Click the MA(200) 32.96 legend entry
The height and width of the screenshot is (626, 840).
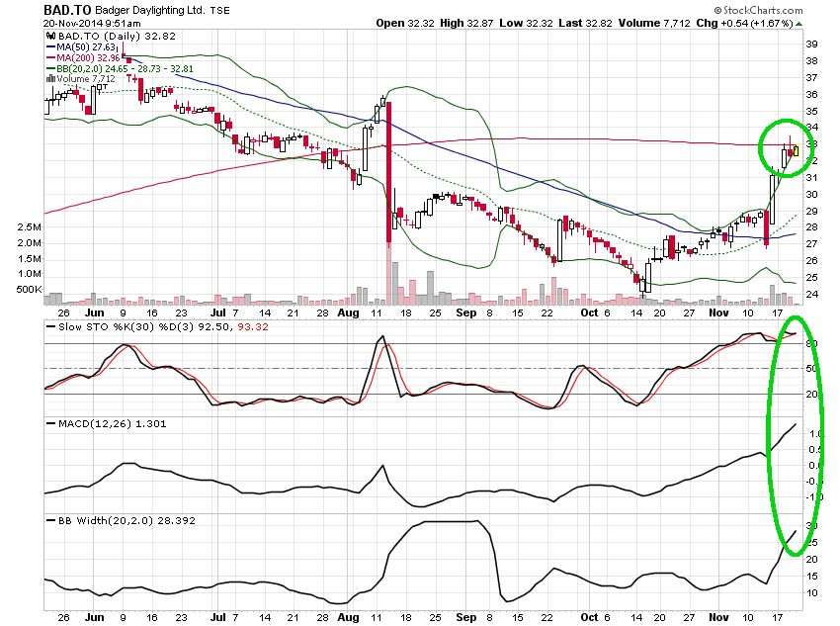(88, 58)
